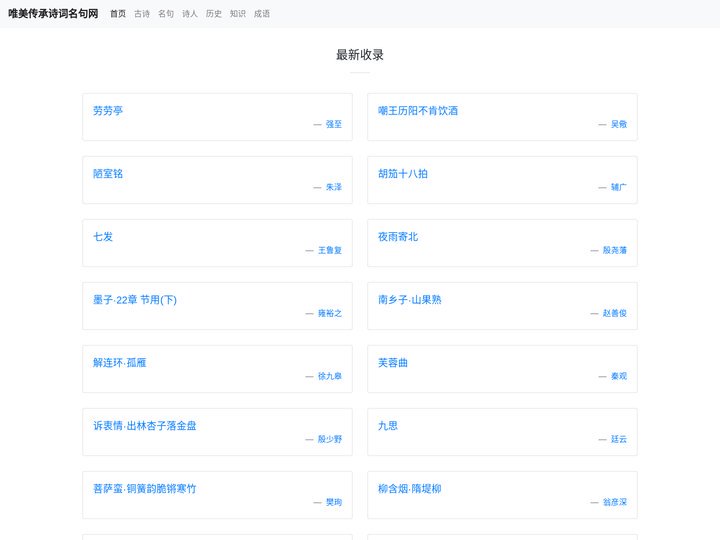View author 朱泽
This screenshot has width=720, height=540.
pos(334,187)
